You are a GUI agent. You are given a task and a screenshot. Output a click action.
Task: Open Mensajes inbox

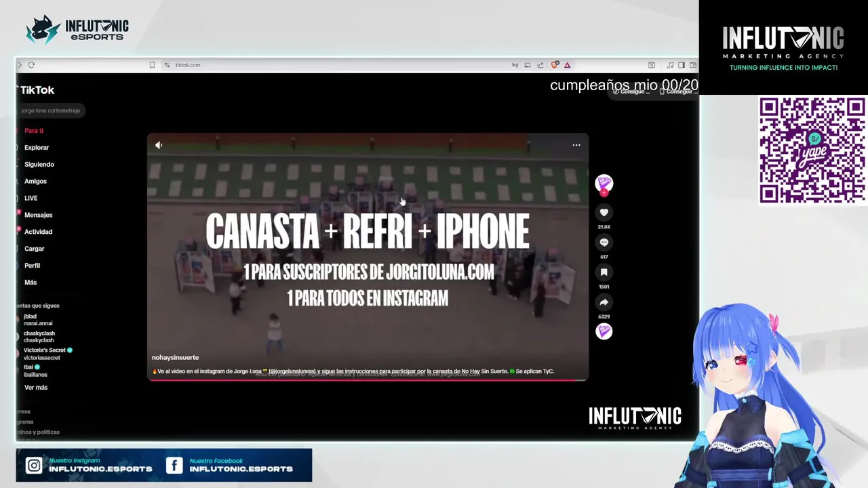[38, 215]
